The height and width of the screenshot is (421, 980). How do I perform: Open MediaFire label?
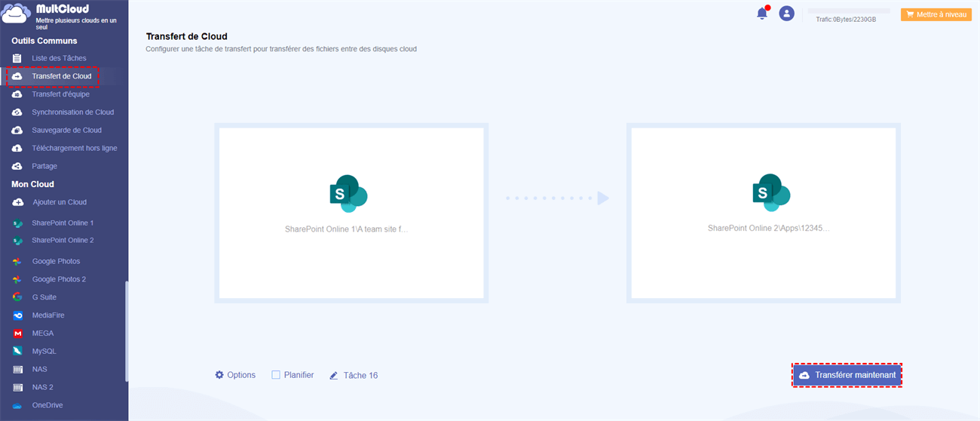pos(48,315)
